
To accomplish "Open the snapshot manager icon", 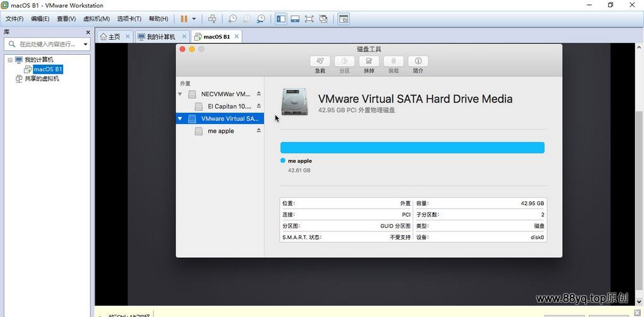I will pos(261,19).
